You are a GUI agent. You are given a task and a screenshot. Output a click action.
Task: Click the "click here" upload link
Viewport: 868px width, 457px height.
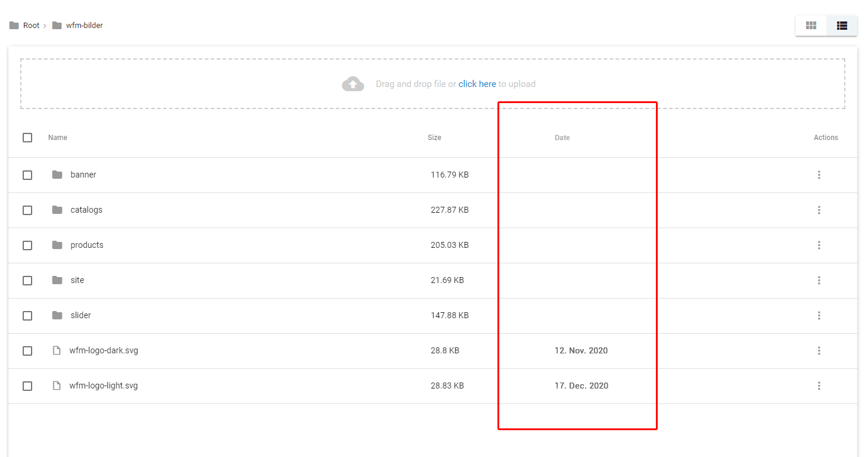point(477,84)
